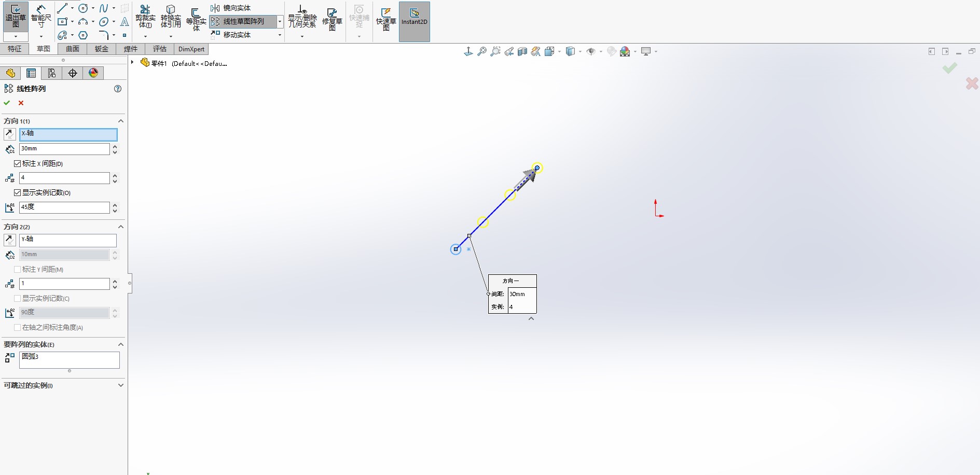Click Display/Delete Relations (显示/删除几何关系)

click(302, 17)
